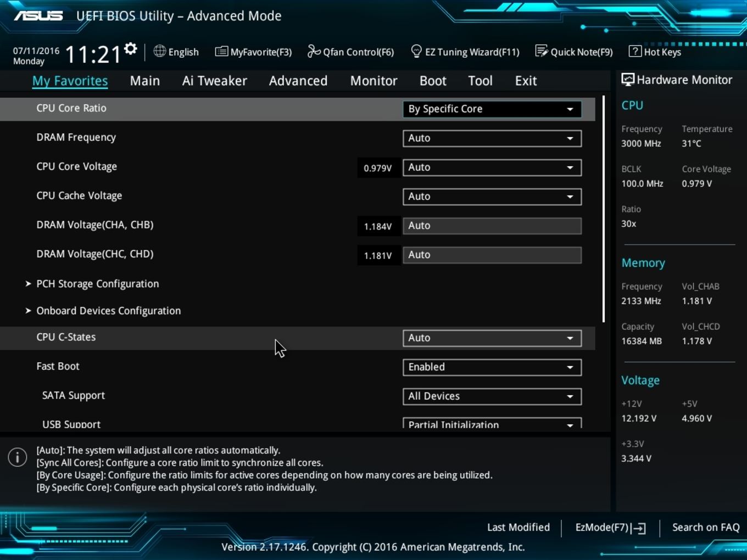Click the globe language icon
The image size is (747, 560).
159,51
